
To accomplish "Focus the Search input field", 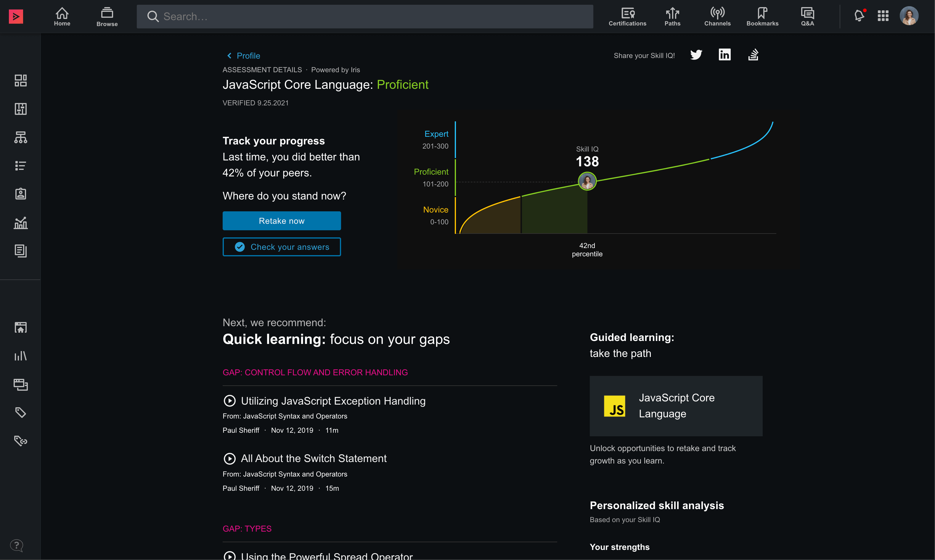I will pyautogui.click(x=365, y=17).
